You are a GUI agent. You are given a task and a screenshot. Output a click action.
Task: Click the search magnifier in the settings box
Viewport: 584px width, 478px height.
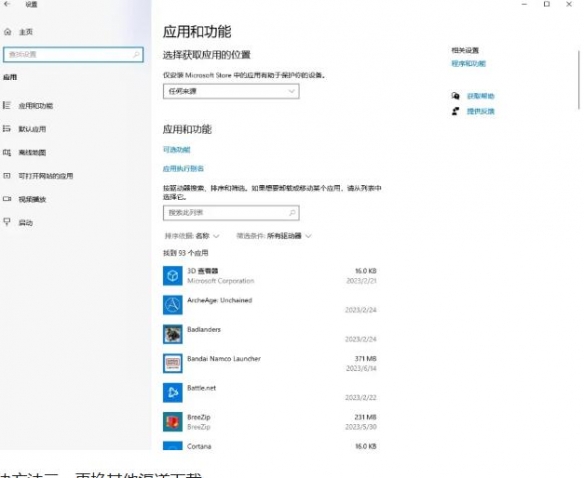136,55
